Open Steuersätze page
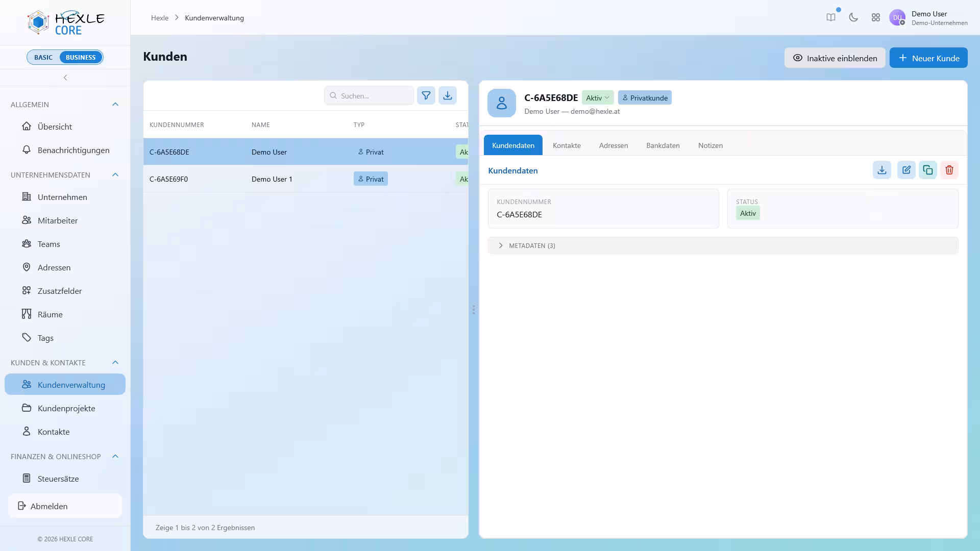 tap(65, 479)
